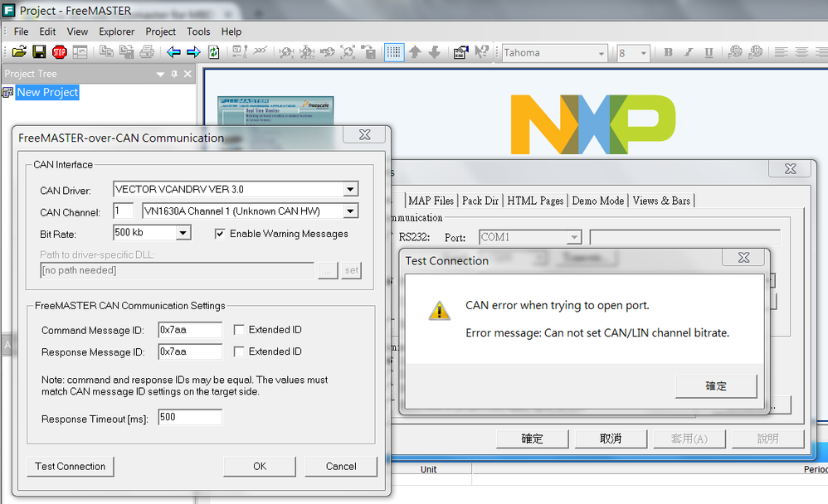This screenshot has height=504, width=828.
Task: Open the Help menu
Action: pos(231,31)
